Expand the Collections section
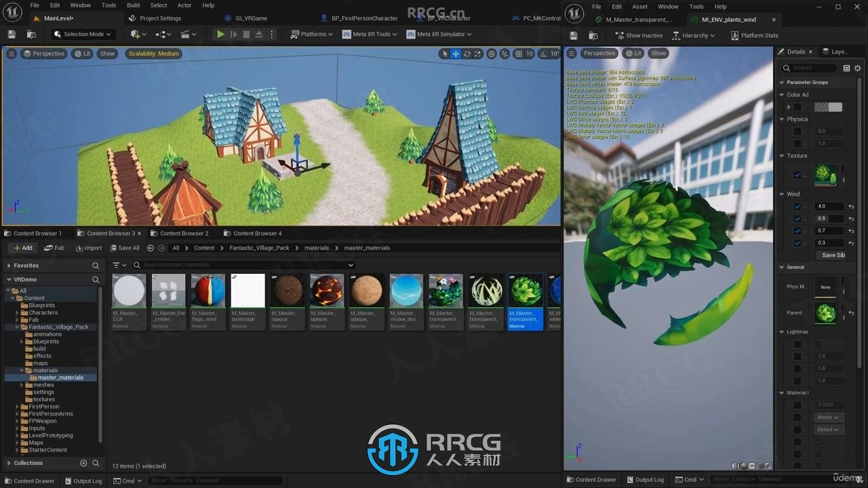Screen dimensions: 868x488 pos(9,463)
